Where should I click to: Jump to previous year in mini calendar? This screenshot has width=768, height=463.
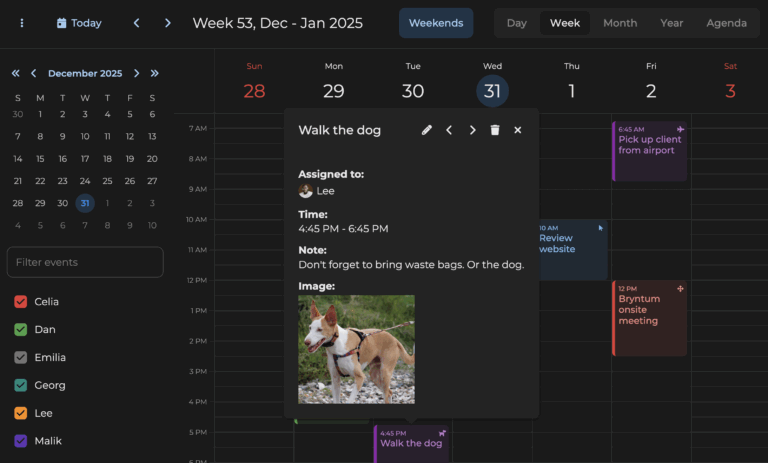(x=15, y=73)
